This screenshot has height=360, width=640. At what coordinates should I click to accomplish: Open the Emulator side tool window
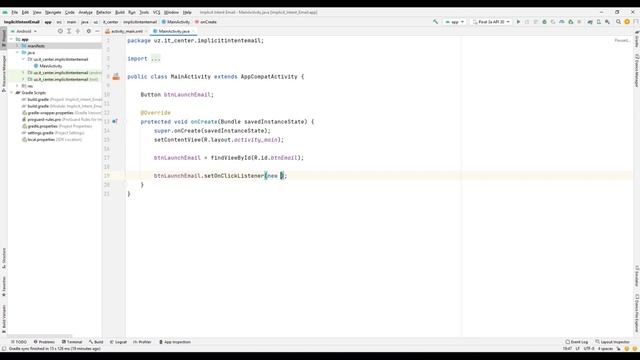636,276
